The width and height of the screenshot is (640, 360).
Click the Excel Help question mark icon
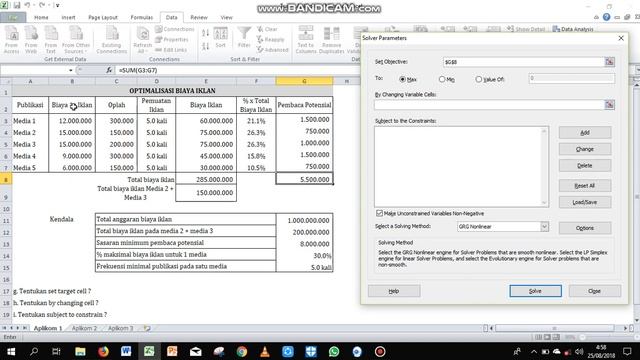(x=607, y=17)
